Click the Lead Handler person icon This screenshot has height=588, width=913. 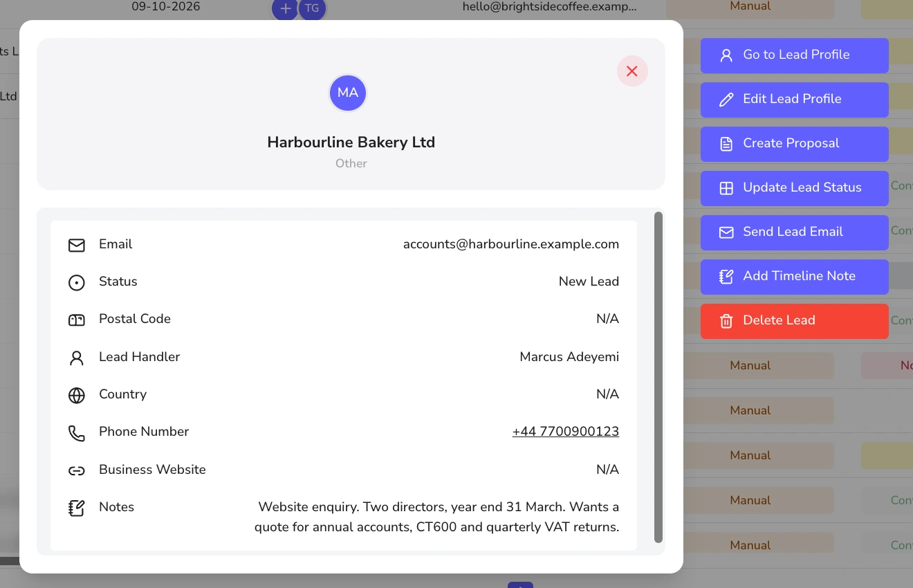(x=77, y=358)
